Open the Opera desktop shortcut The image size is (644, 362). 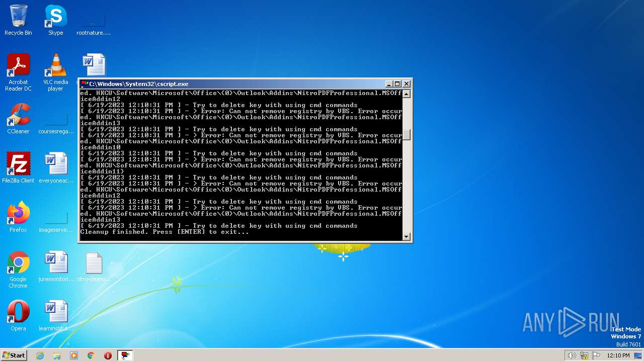[18, 316]
